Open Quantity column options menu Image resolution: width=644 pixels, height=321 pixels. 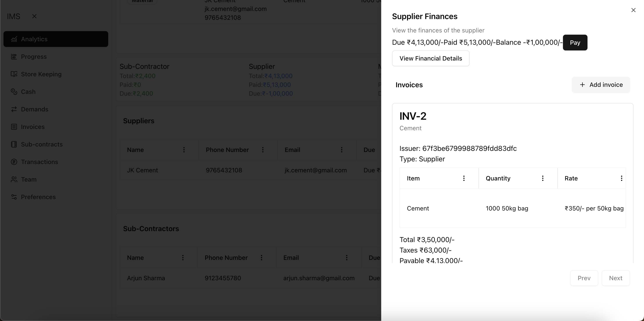tap(543, 178)
